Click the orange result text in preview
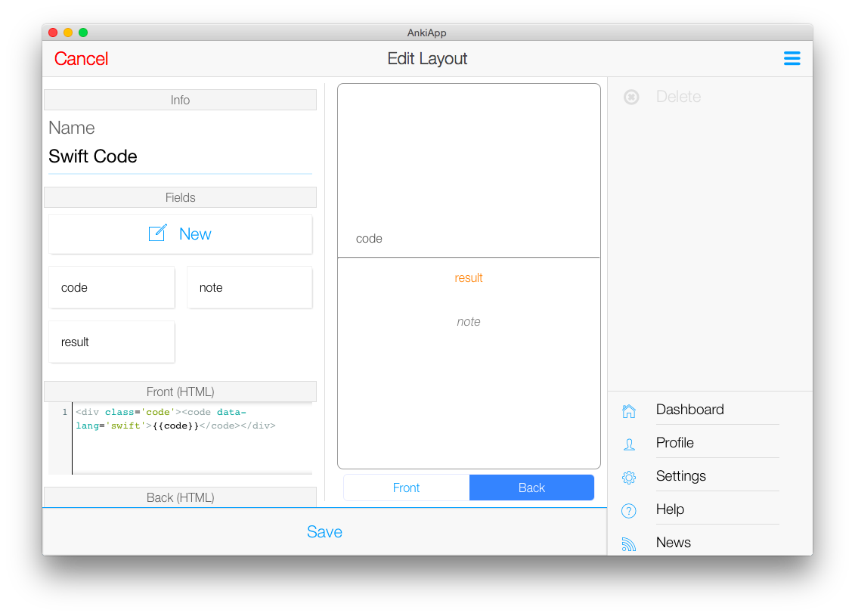Viewport: 855px width, 616px height. (x=469, y=278)
